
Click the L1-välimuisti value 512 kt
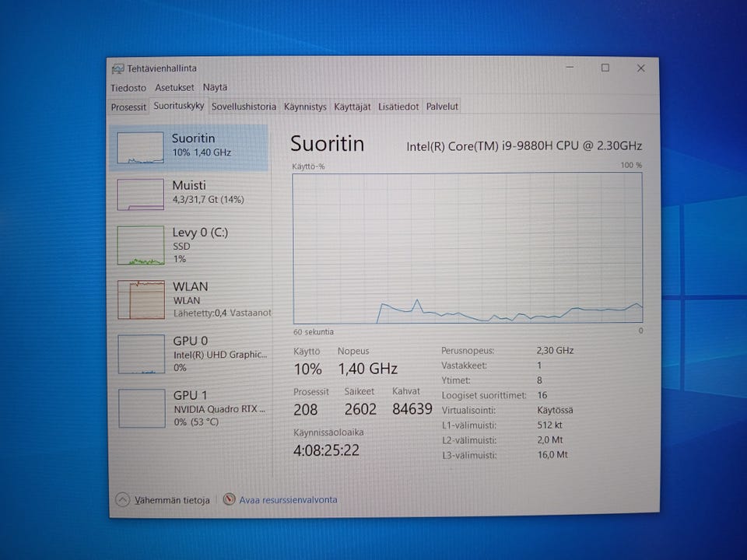550,425
